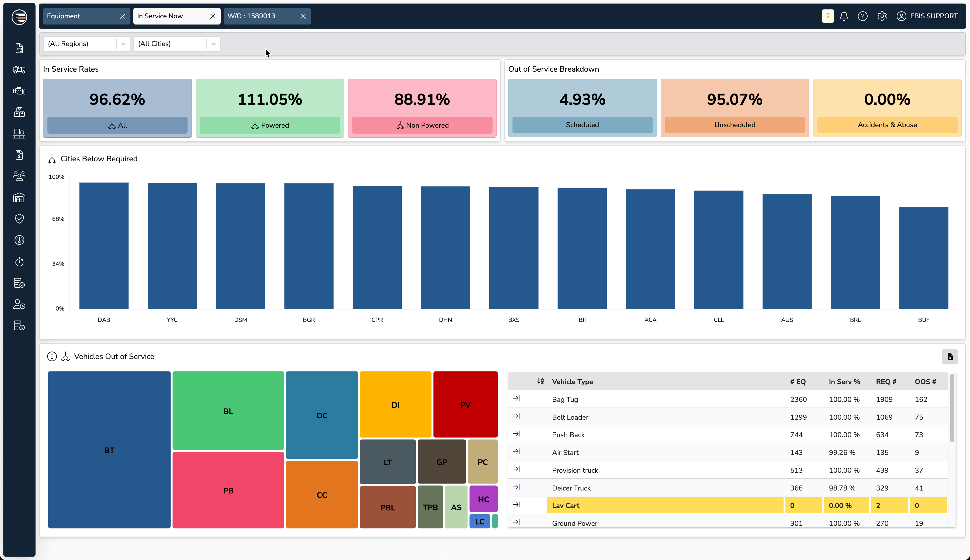970x560 pixels.
Task: Click the Unscheduled breakdown button
Action: [x=734, y=125]
